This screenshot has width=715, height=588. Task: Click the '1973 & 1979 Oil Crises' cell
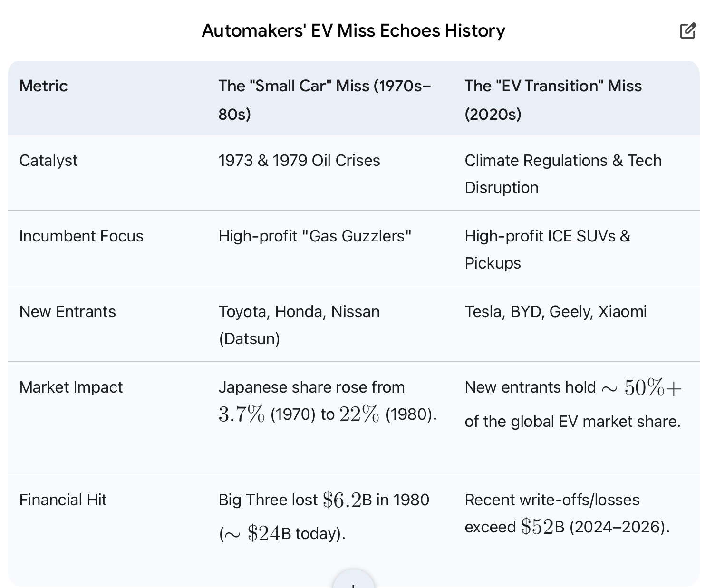pos(299,161)
